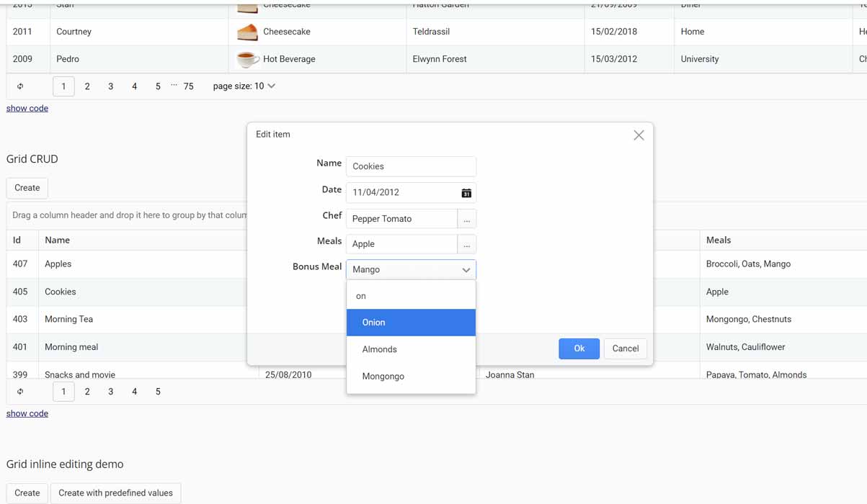The image size is (867, 504).
Task: Select Almonds in the open dropdown
Action: click(411, 349)
